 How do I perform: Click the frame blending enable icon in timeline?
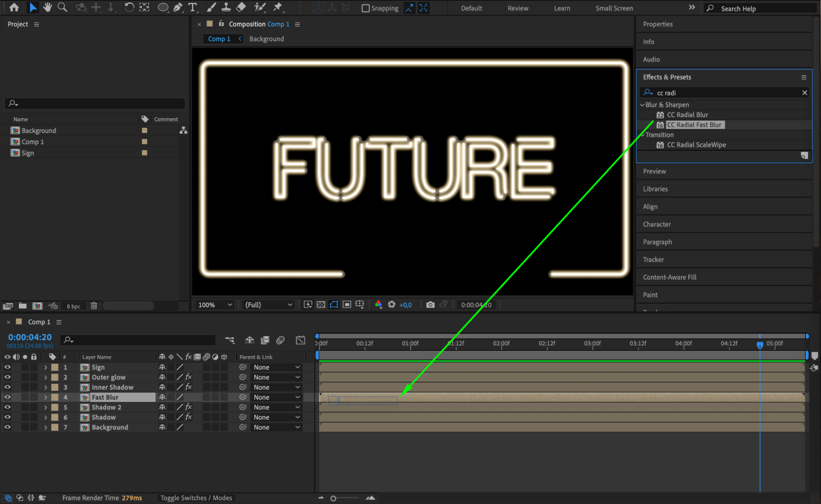coord(265,340)
